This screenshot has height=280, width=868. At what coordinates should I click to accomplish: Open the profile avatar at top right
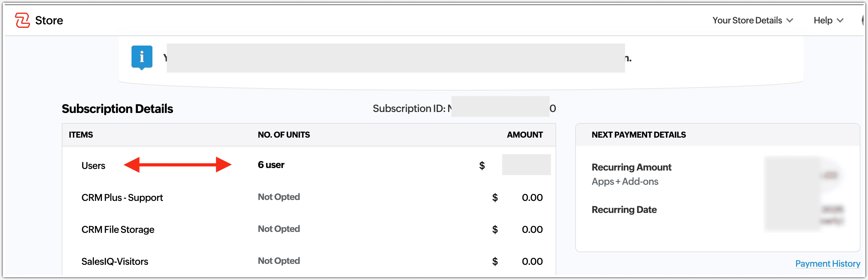tap(864, 20)
